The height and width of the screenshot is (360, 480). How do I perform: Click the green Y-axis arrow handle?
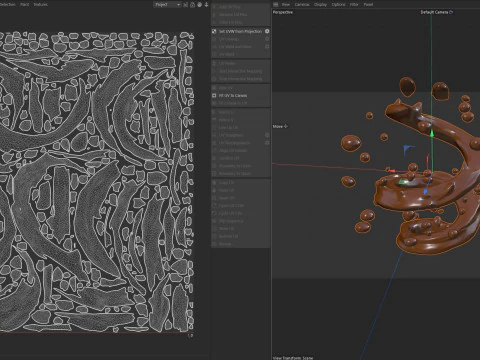point(432,134)
